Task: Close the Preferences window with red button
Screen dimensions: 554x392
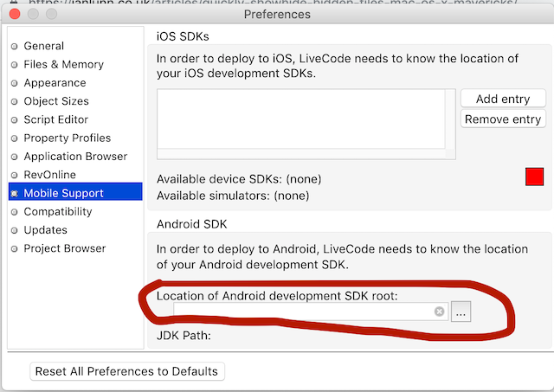Action: (15, 14)
